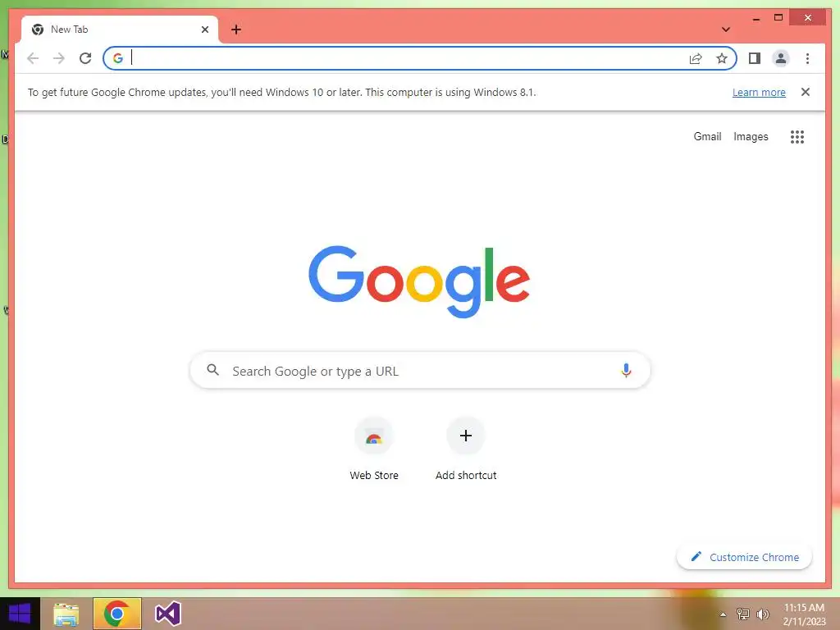This screenshot has width=840, height=630.
Task: Open Images link
Action: 751,137
